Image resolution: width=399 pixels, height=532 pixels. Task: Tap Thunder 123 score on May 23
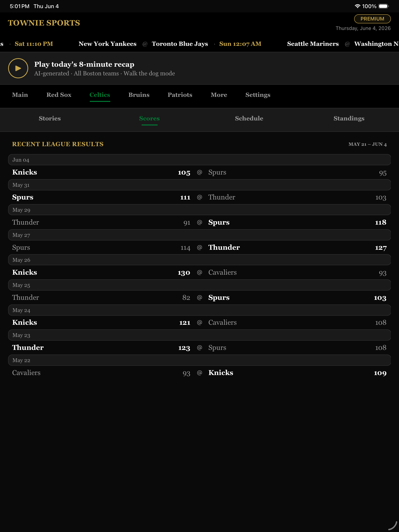(184, 348)
